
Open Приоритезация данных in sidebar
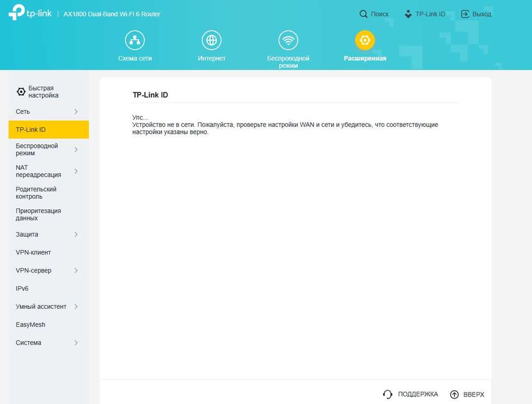pyautogui.click(x=38, y=215)
